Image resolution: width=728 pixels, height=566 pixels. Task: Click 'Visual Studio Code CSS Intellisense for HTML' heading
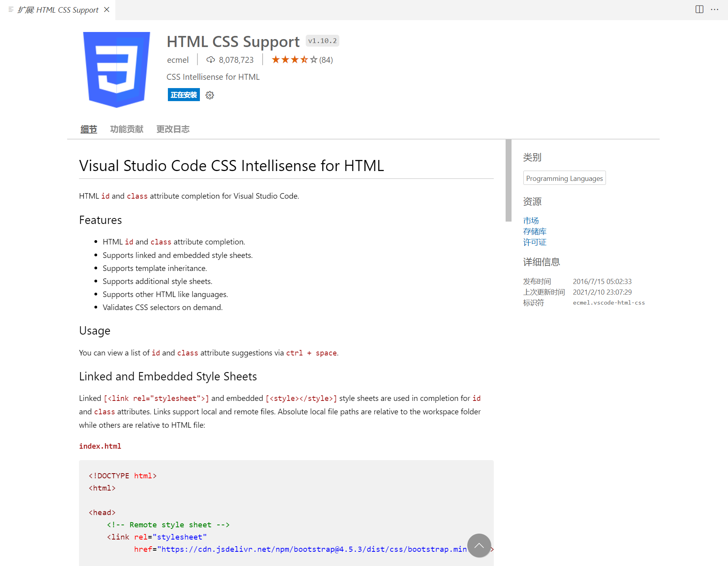point(231,166)
